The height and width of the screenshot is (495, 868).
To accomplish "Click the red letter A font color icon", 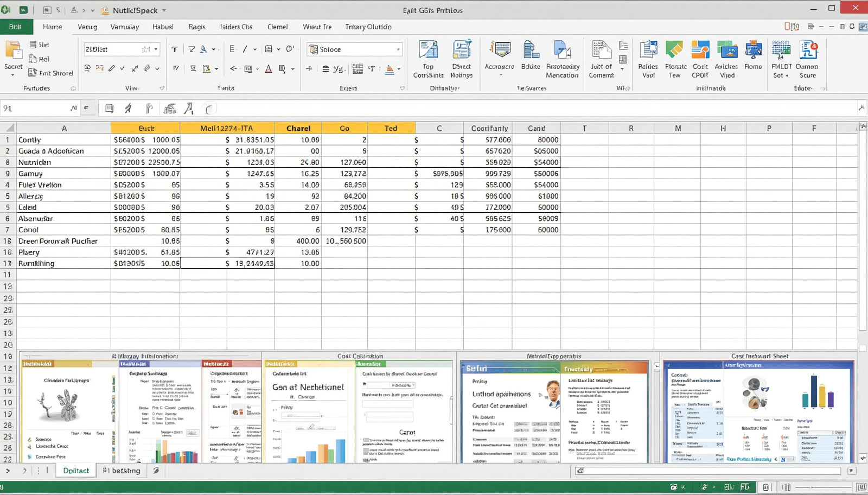I will click(269, 69).
